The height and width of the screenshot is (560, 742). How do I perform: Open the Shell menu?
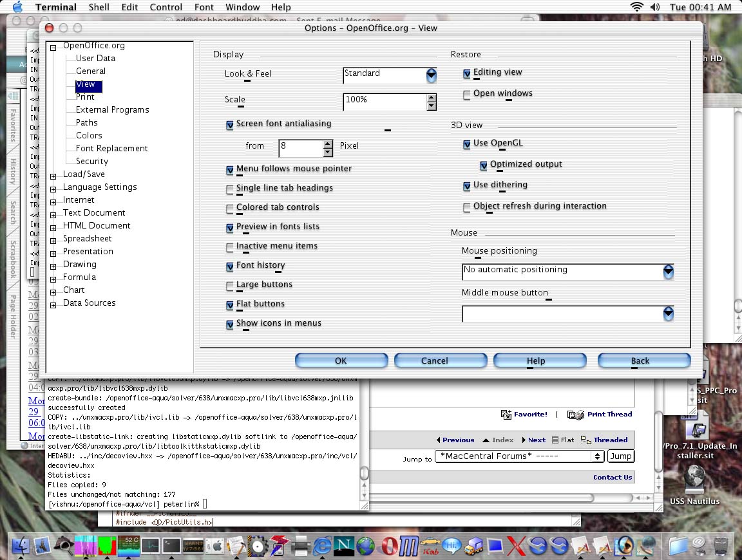(99, 7)
